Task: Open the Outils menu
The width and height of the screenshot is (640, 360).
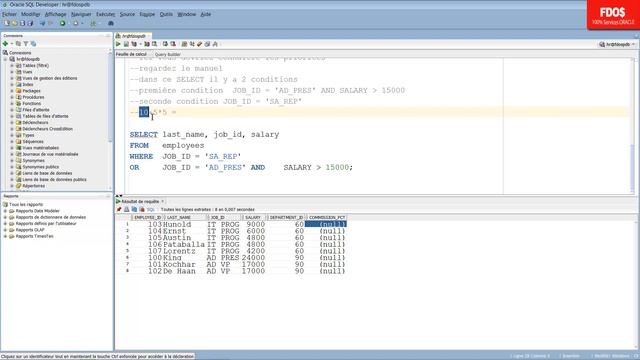Action: pyautogui.click(x=166, y=14)
